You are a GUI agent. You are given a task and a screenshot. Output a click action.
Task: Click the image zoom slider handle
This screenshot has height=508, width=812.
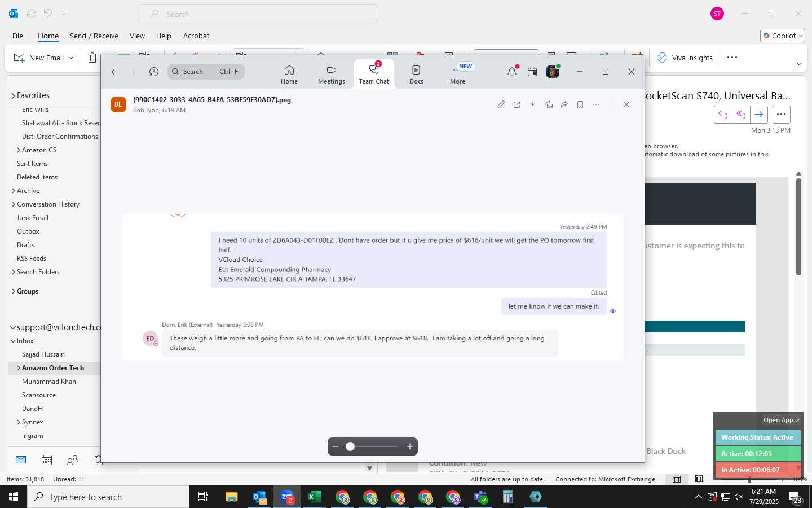(350, 446)
